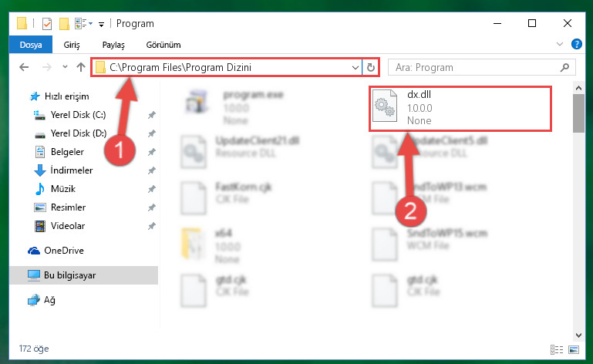Unpin Müzik using its pin icon
The image size is (593, 364).
(151, 189)
